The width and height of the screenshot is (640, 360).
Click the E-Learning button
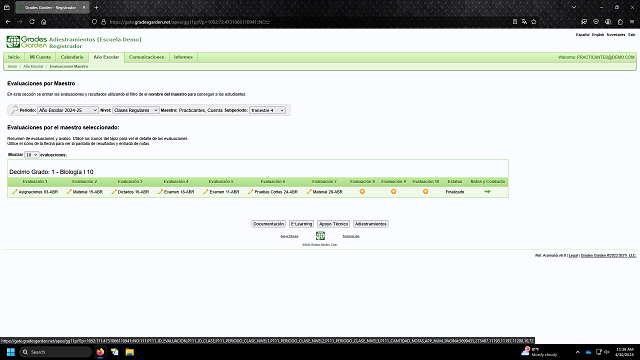[x=301, y=224]
